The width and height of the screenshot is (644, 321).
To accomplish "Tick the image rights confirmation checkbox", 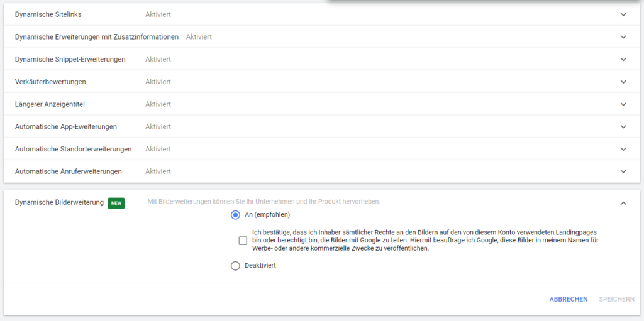I will pos(243,241).
